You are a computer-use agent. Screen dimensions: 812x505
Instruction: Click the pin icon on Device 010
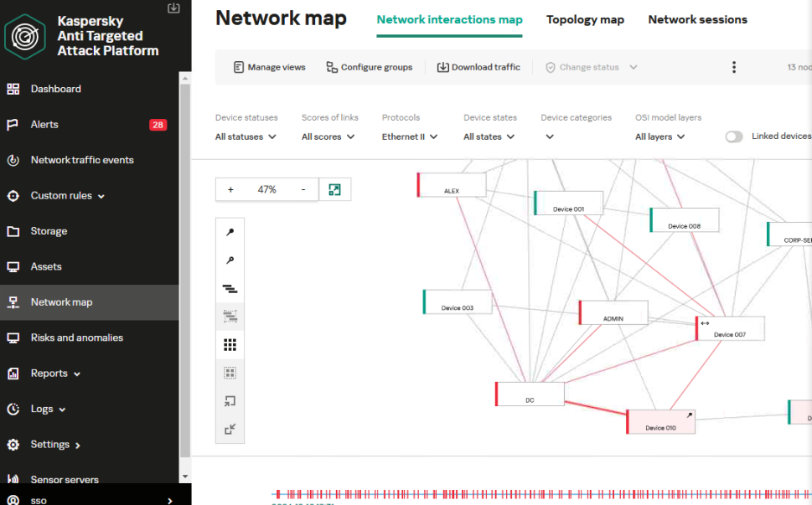pyautogui.click(x=690, y=415)
